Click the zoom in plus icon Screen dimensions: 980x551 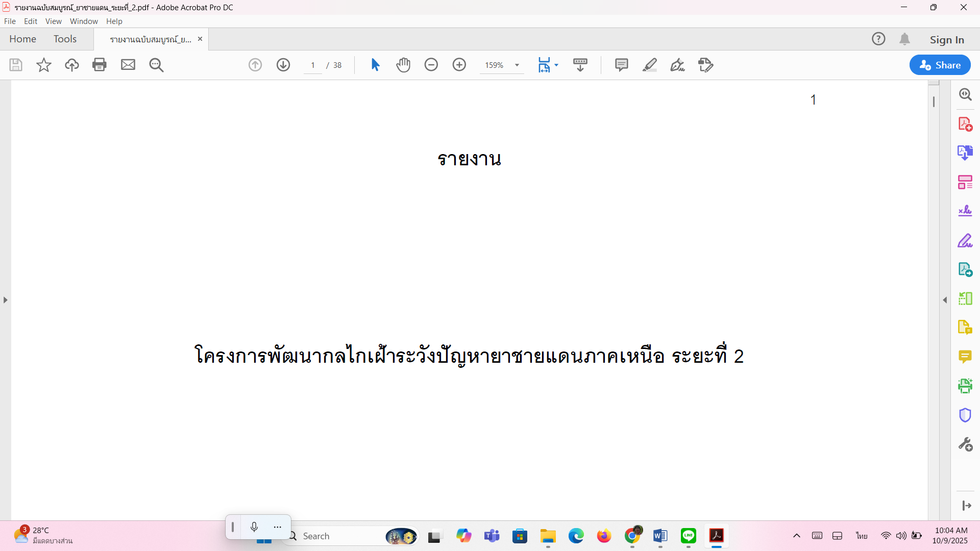(459, 65)
